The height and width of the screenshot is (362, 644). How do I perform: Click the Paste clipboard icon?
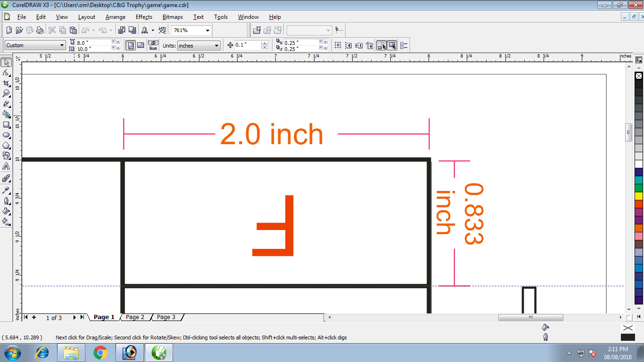pos(73,30)
